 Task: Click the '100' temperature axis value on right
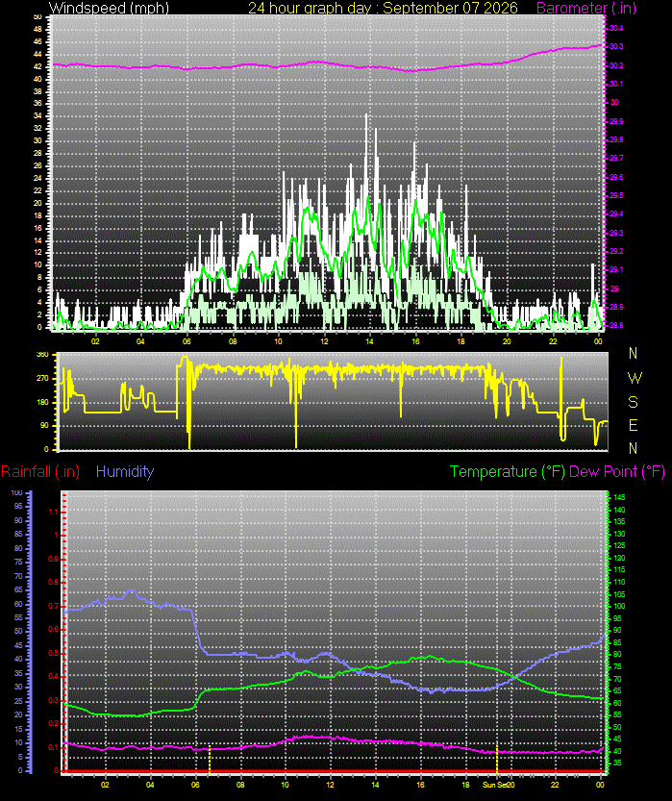coord(619,607)
